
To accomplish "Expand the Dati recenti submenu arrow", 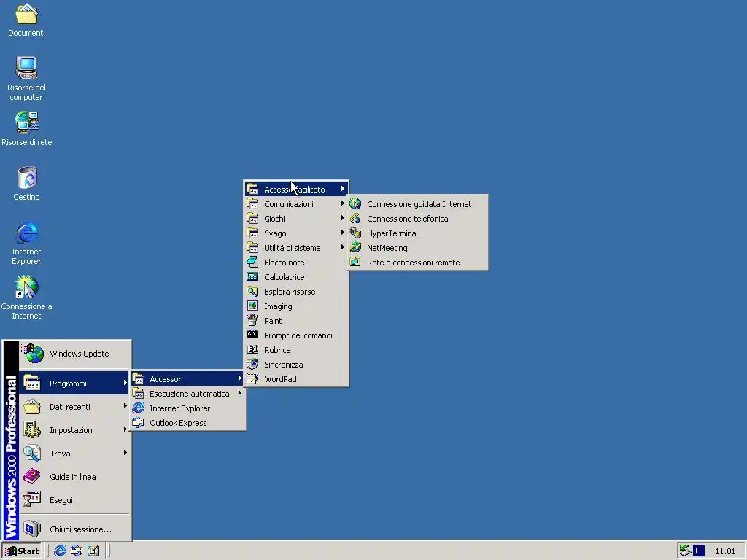I will 125,406.
